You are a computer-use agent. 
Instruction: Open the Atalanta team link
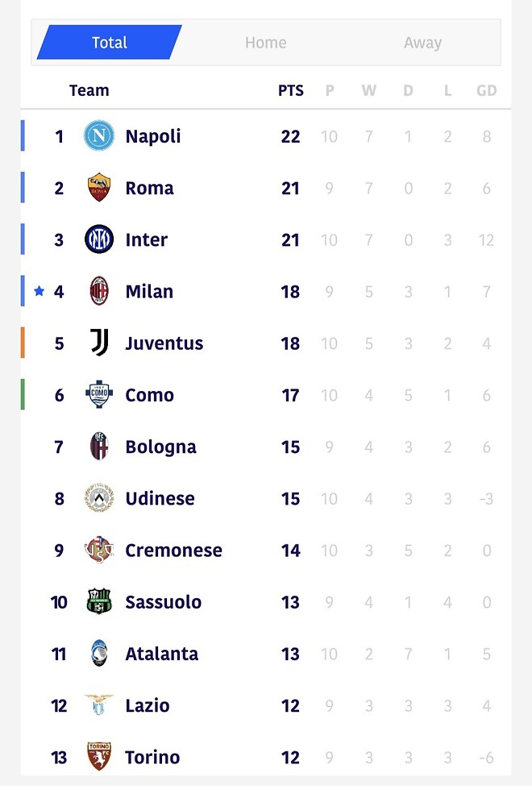161,654
